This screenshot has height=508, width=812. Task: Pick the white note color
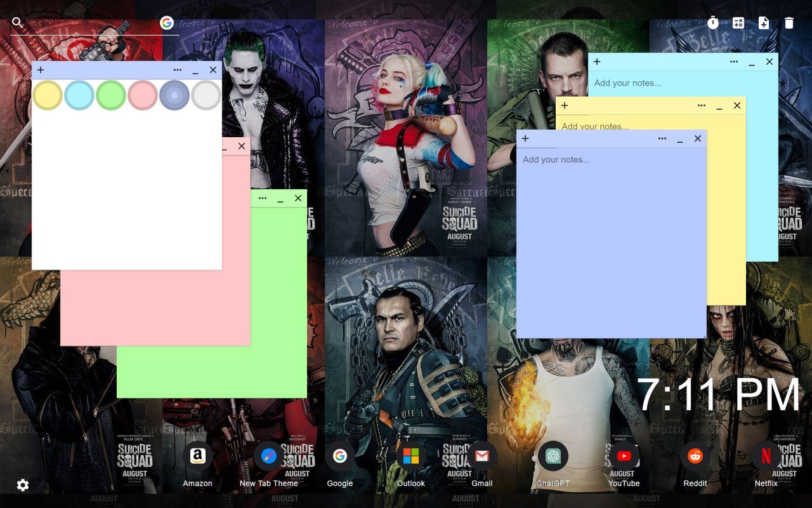pyautogui.click(x=206, y=95)
